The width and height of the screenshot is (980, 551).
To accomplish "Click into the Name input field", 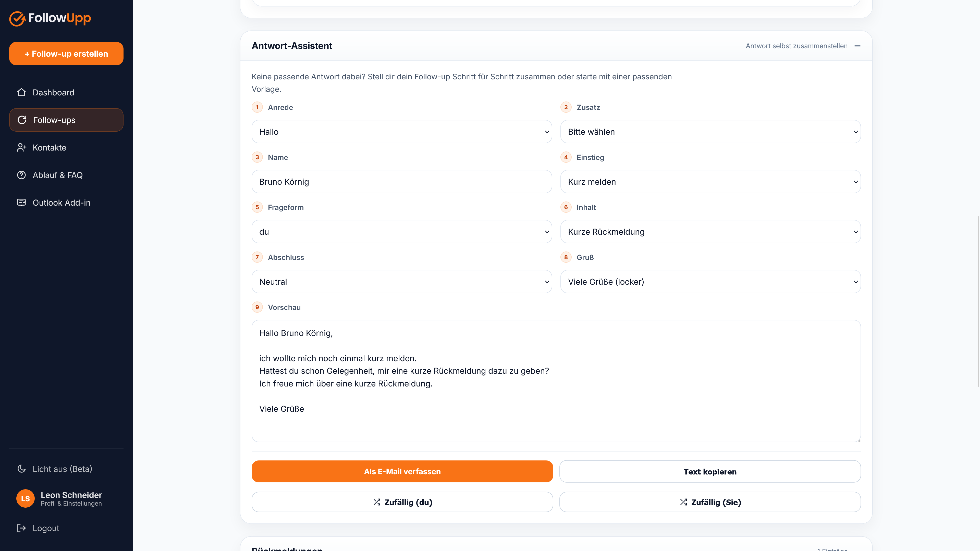I will (402, 182).
